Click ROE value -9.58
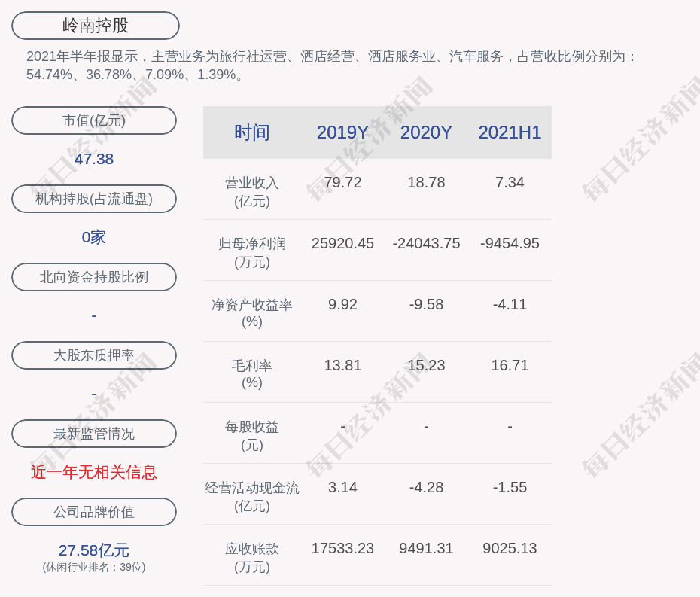The height and width of the screenshot is (597, 700). click(x=426, y=305)
